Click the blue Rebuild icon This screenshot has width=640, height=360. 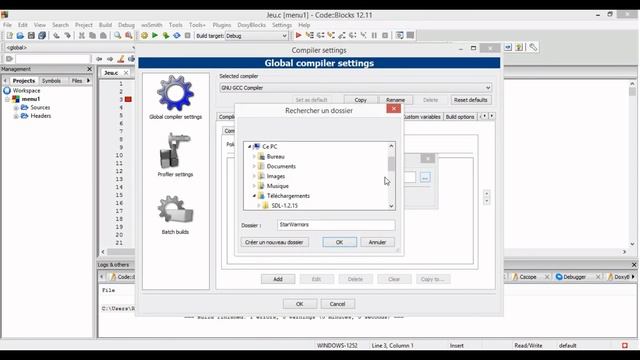click(177, 36)
